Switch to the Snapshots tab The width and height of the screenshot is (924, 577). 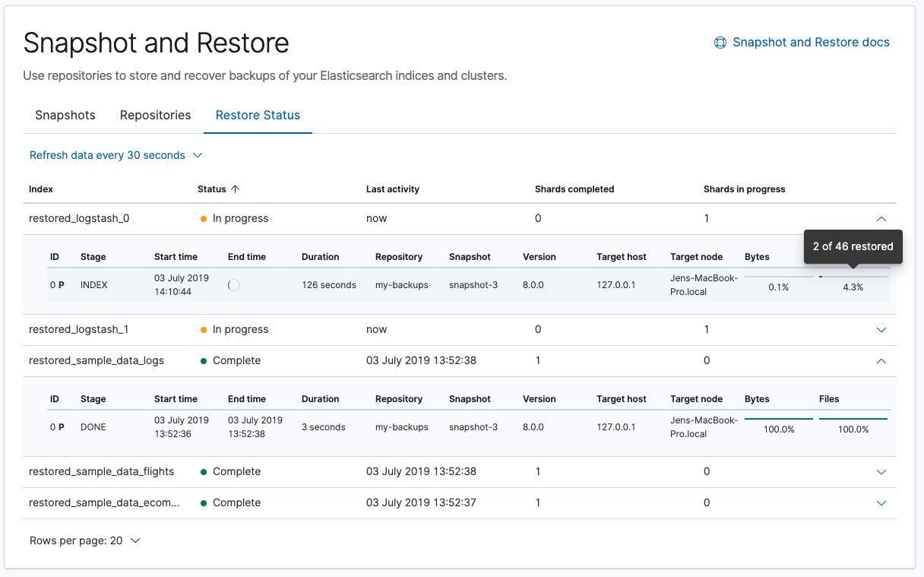click(x=65, y=115)
